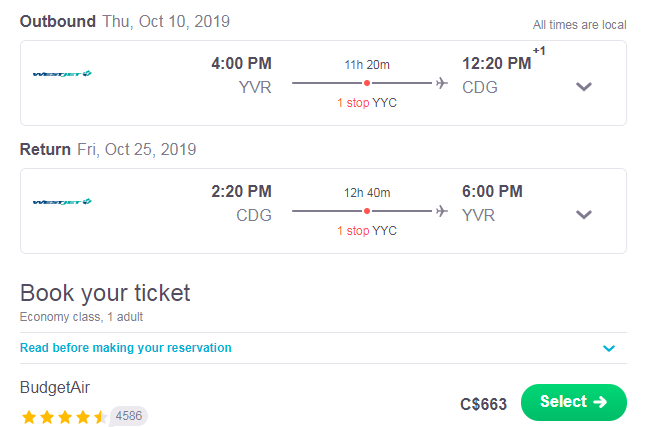Click the airplane icon on outbound route line
The width and height of the screenshot is (657, 427).
click(x=441, y=83)
